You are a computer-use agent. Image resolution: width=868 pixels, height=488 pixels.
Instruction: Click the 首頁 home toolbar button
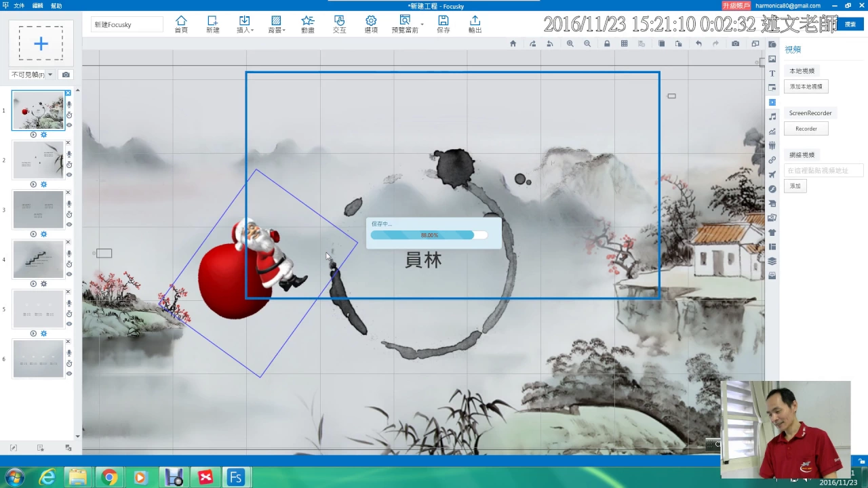tap(181, 24)
